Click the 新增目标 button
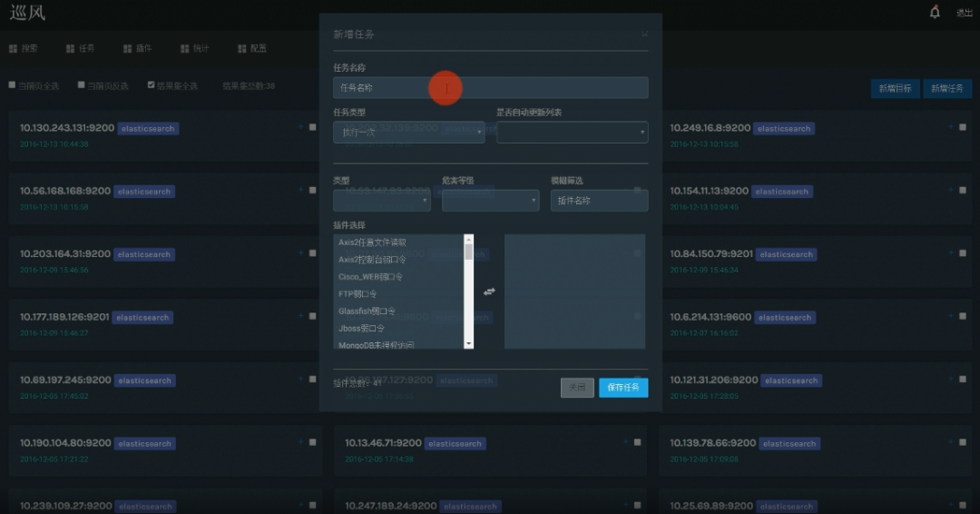This screenshot has width=980, height=514. [x=895, y=88]
